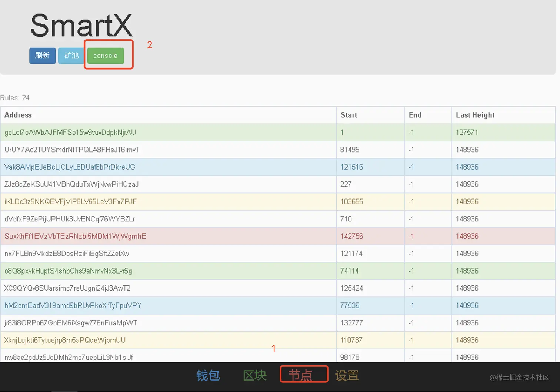Click the Start value 110737
Viewport: 560px width, 392px height.
(x=351, y=340)
